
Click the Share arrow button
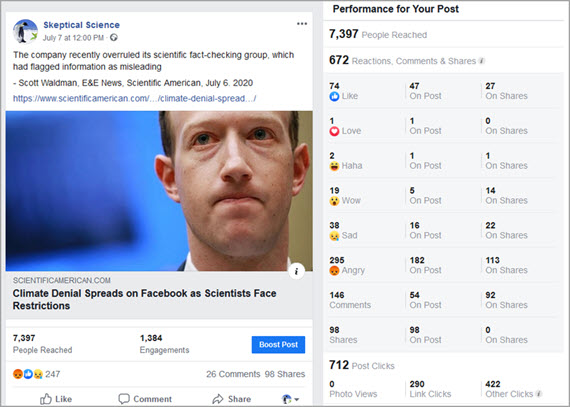pos(232,399)
